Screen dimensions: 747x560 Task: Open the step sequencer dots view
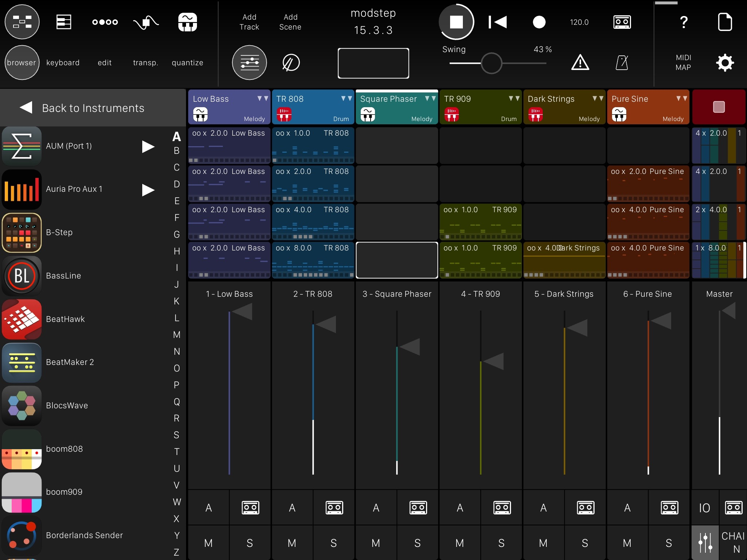105,22
